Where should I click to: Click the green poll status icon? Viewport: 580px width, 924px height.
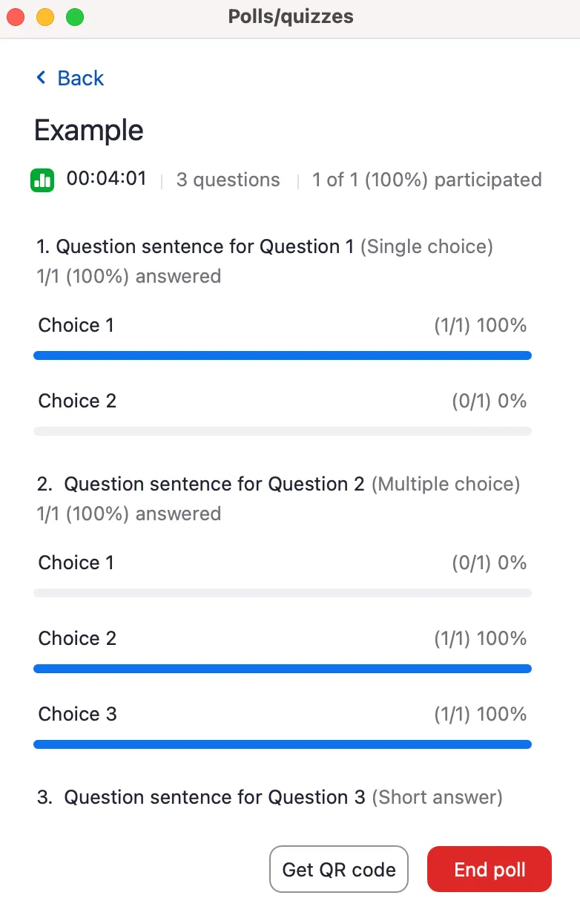(x=42, y=180)
